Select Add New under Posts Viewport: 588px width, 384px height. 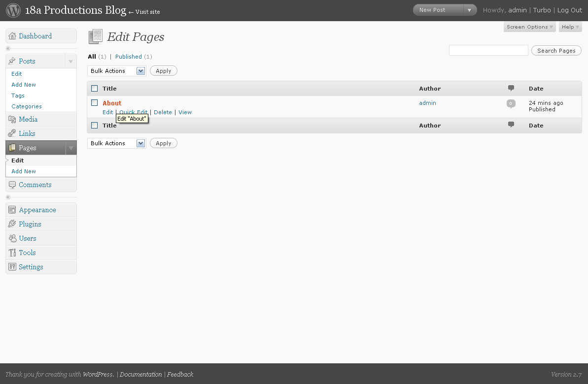coord(24,85)
